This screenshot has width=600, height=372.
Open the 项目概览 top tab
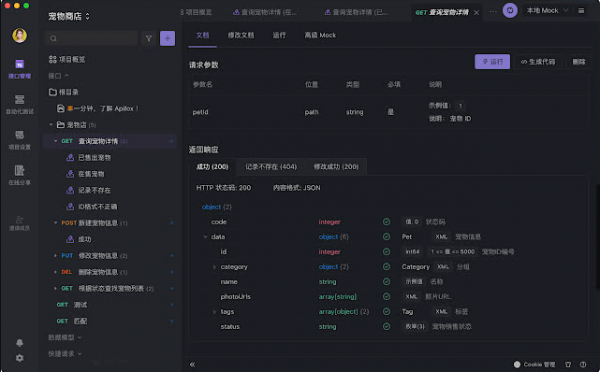pyautogui.click(x=196, y=12)
